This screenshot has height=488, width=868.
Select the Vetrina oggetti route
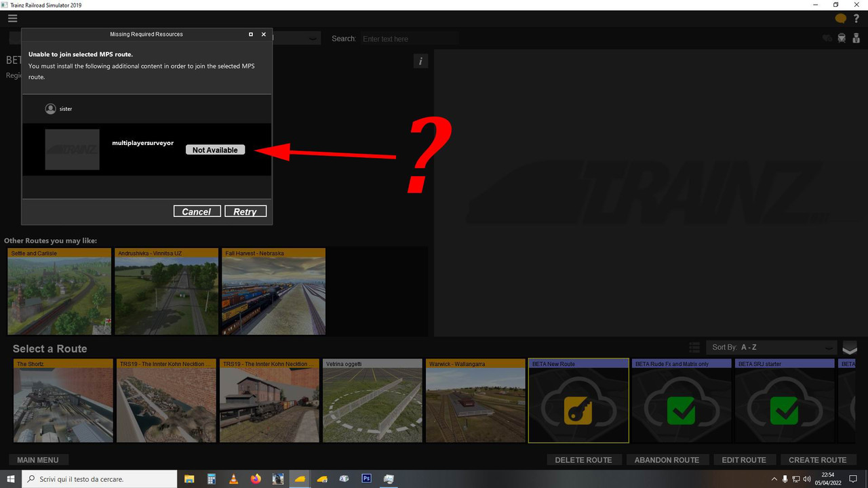(374, 401)
